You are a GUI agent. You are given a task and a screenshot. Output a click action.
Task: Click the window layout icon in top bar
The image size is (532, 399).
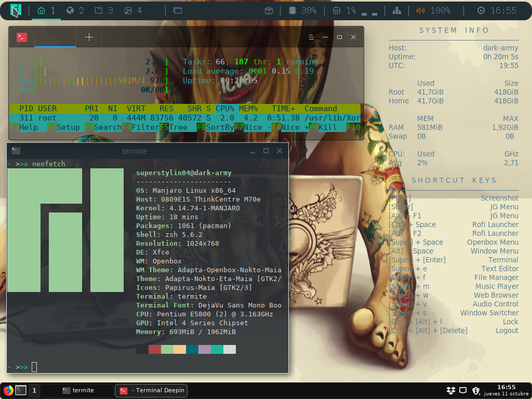point(177,10)
